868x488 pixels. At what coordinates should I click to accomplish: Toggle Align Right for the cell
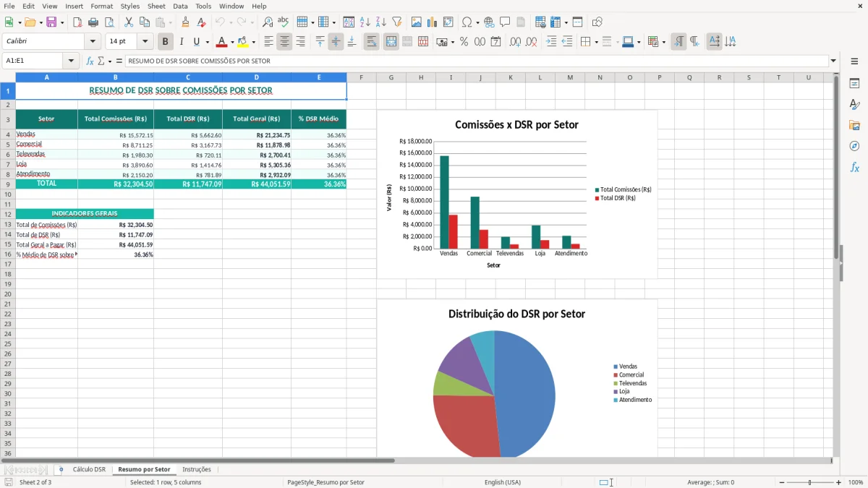pos(300,42)
